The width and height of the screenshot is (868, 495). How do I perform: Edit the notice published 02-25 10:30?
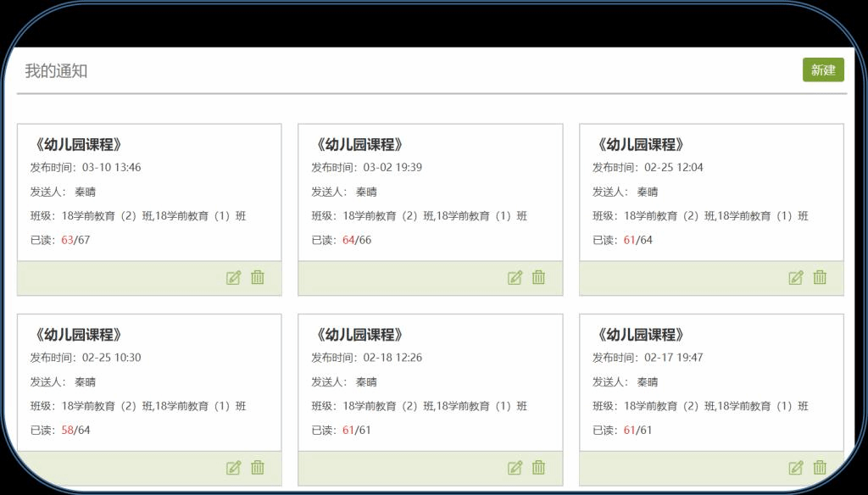pyautogui.click(x=234, y=467)
